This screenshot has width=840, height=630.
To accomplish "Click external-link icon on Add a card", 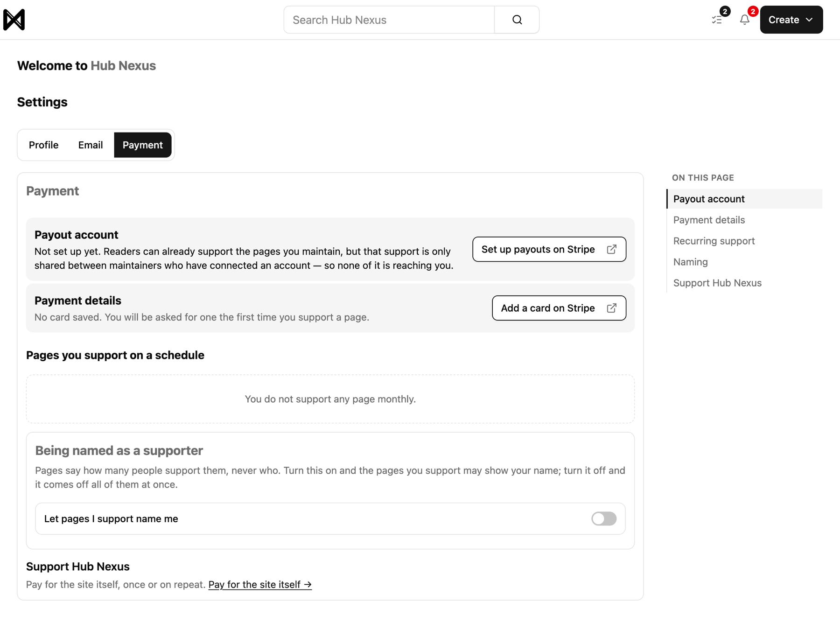I will pos(611,308).
